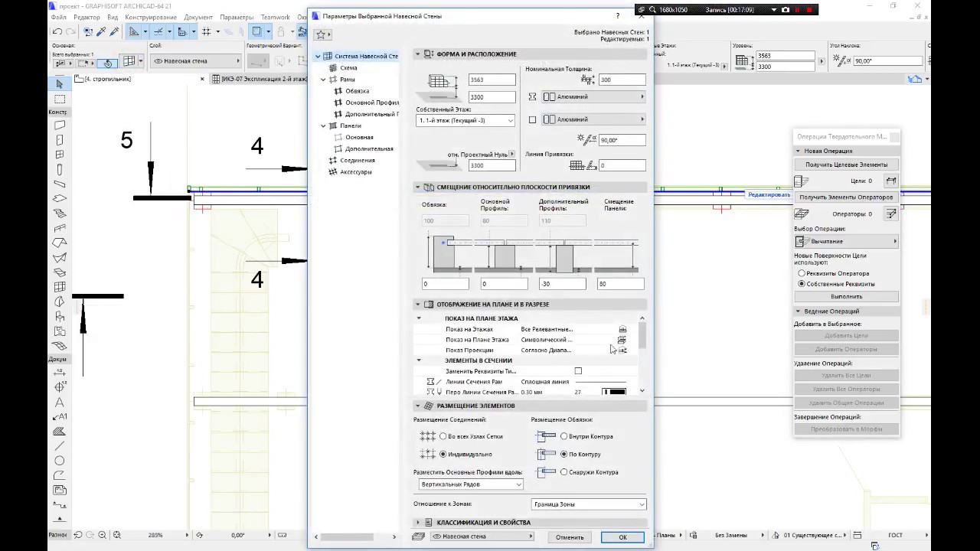Select Собственные Реквизиты radio button
The height and width of the screenshot is (551, 980).
click(802, 284)
